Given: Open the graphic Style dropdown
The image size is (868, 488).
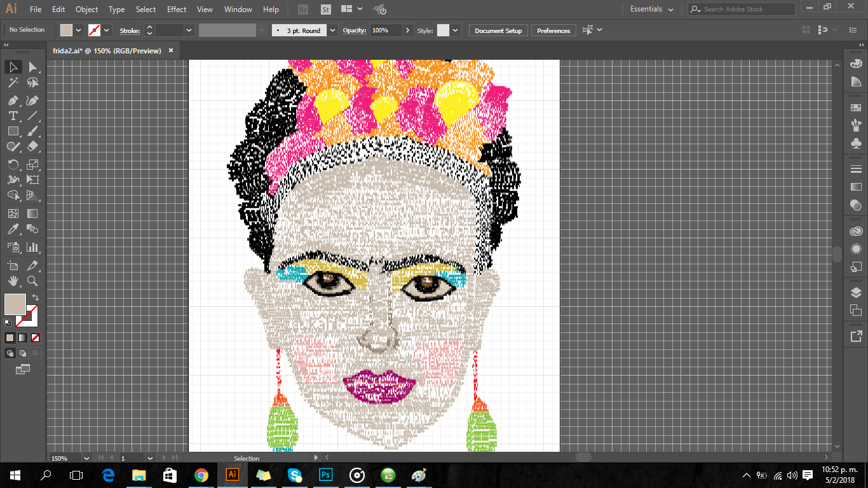Looking at the screenshot, I should 455,30.
